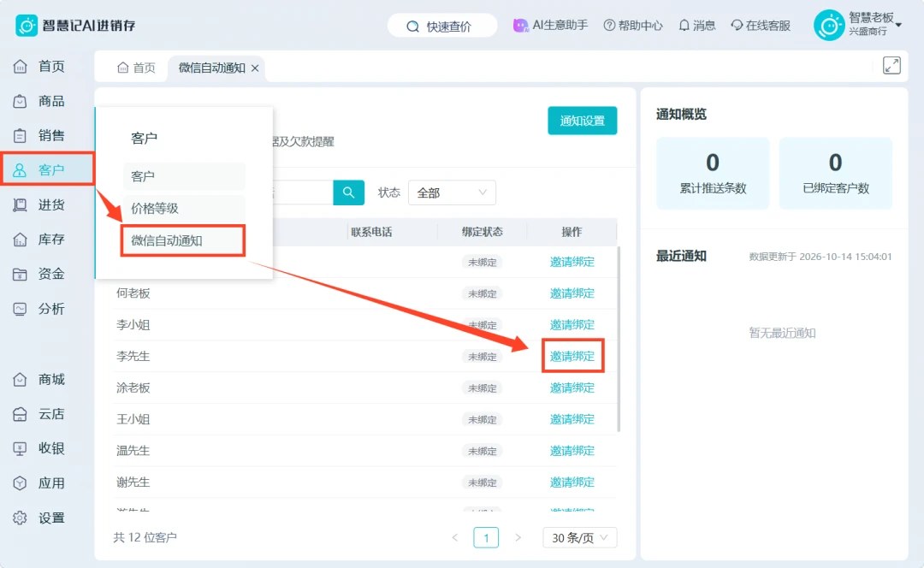Click customer name 温先生
This screenshot has width=924, height=568.
(133, 451)
